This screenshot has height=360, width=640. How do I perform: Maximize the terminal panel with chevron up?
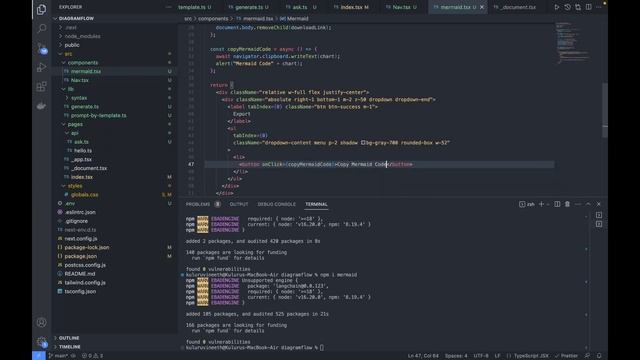point(588,204)
